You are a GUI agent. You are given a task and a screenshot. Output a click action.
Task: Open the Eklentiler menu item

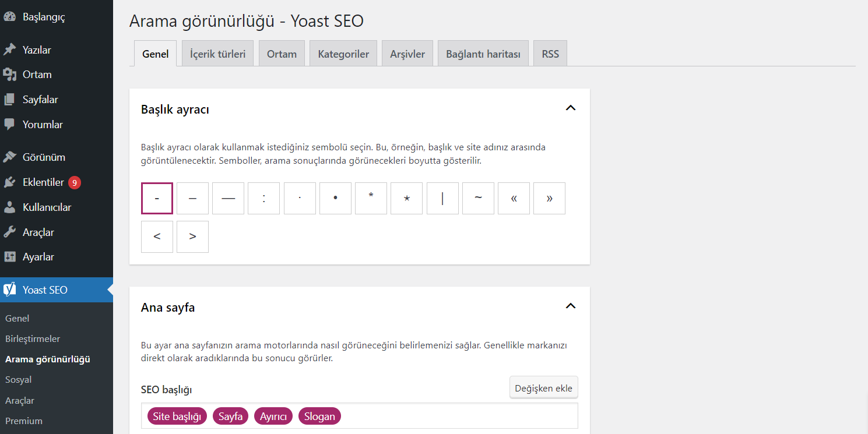[57, 182]
